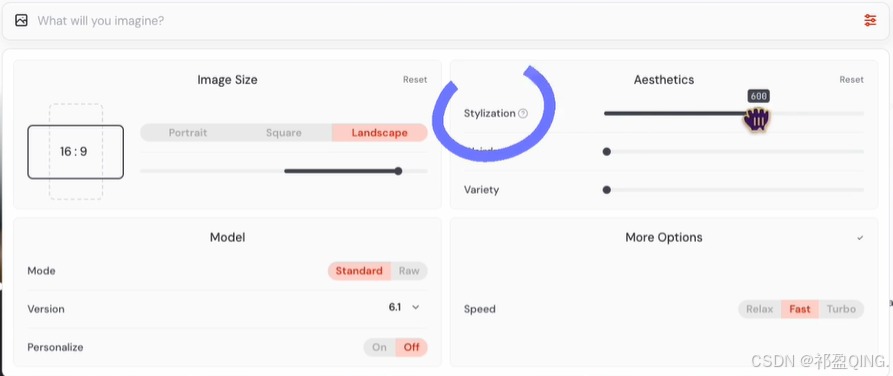893x376 pixels.
Task: Open the Version 6.1 dropdown
Action: (x=404, y=308)
